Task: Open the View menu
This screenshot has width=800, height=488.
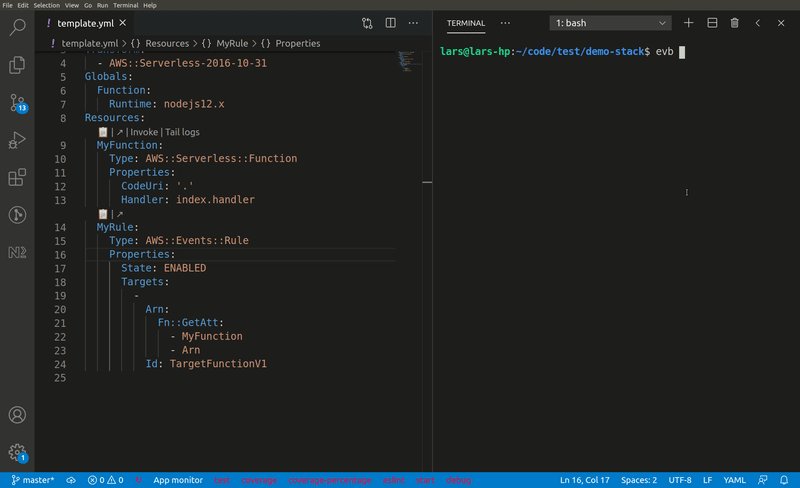Action: [72, 5]
